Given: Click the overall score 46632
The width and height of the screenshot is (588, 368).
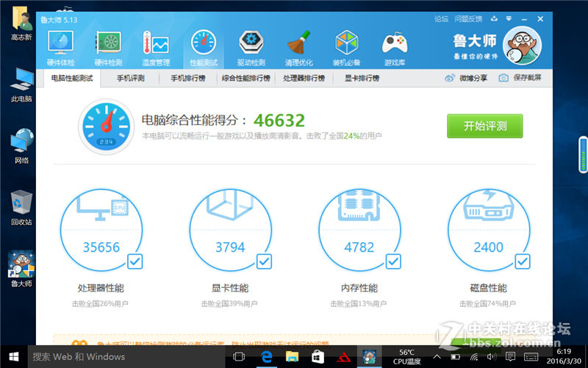Looking at the screenshot, I should 279,121.
